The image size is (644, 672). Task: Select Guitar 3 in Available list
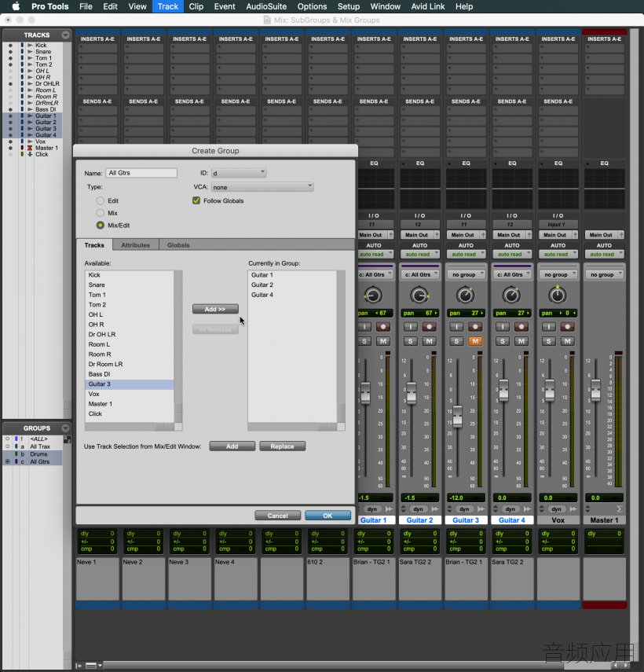pos(130,384)
